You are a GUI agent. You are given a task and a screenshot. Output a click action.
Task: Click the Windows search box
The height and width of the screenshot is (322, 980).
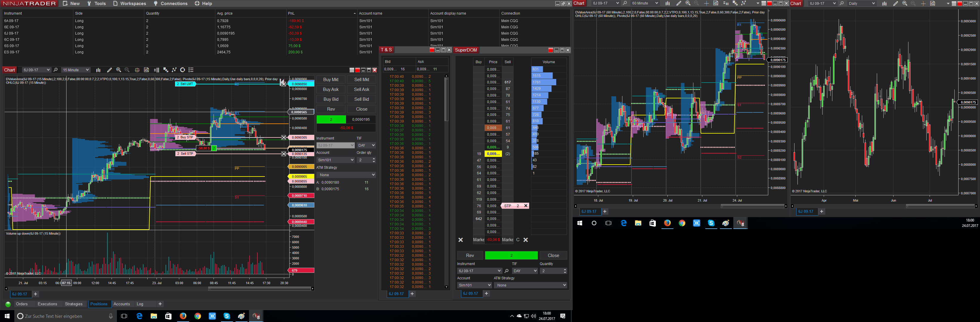coord(65,316)
